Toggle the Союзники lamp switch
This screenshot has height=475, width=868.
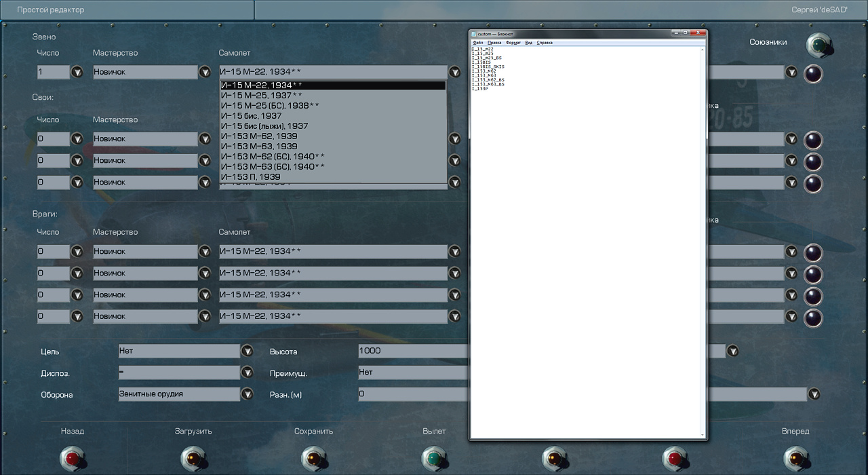(x=818, y=45)
